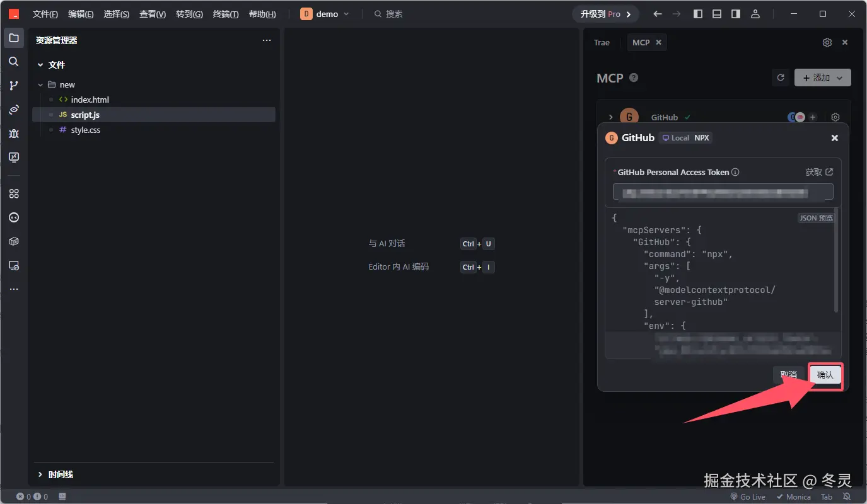
Task: Click the 确认 button
Action: tap(825, 375)
